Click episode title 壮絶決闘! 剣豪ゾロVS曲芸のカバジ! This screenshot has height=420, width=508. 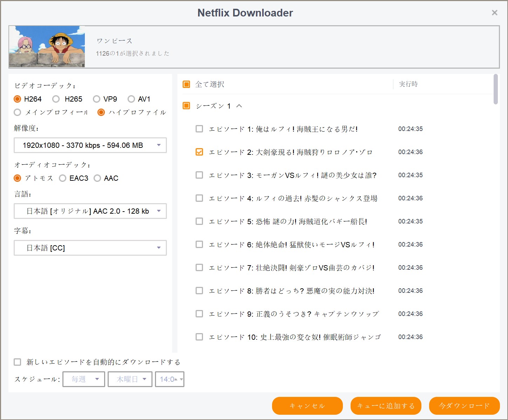coord(315,268)
